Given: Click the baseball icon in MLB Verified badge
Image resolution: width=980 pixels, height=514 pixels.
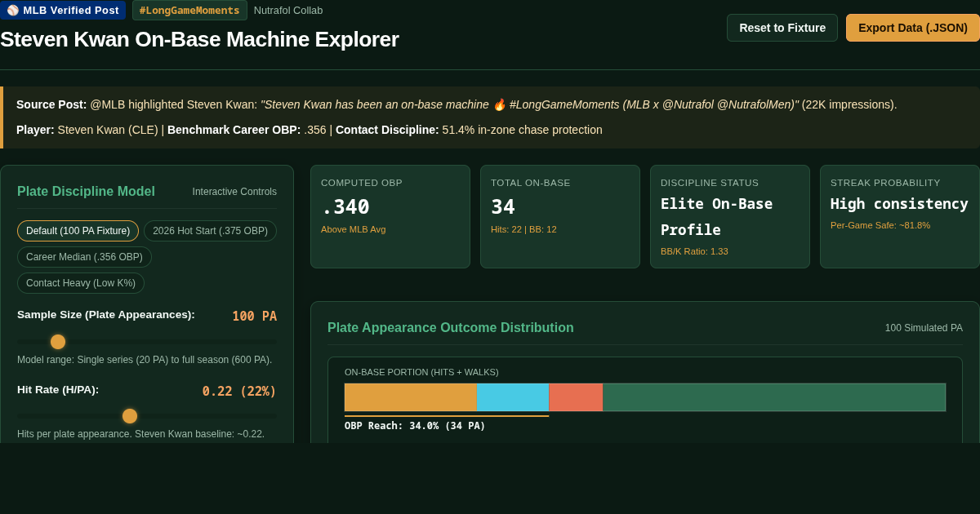Looking at the screenshot, I should pos(13,11).
